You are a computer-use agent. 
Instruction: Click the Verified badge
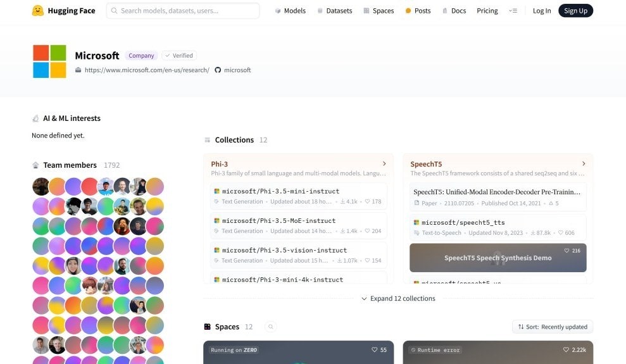coord(179,56)
